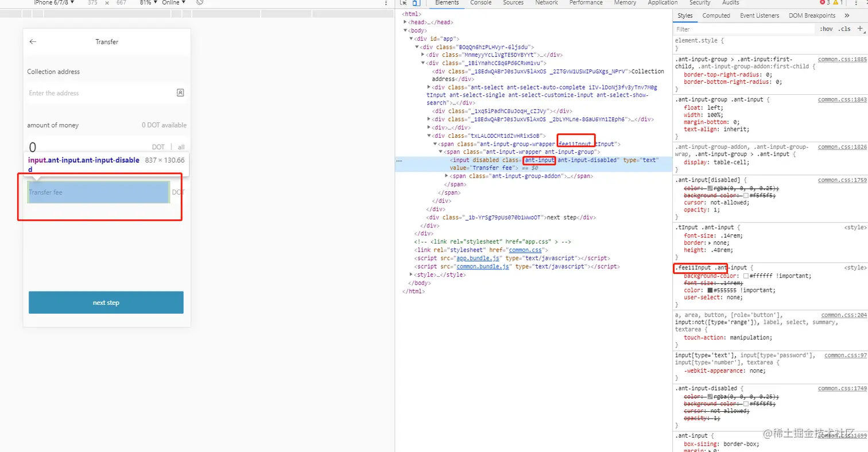
Task: Switch to the Console tab
Action: click(480, 3)
